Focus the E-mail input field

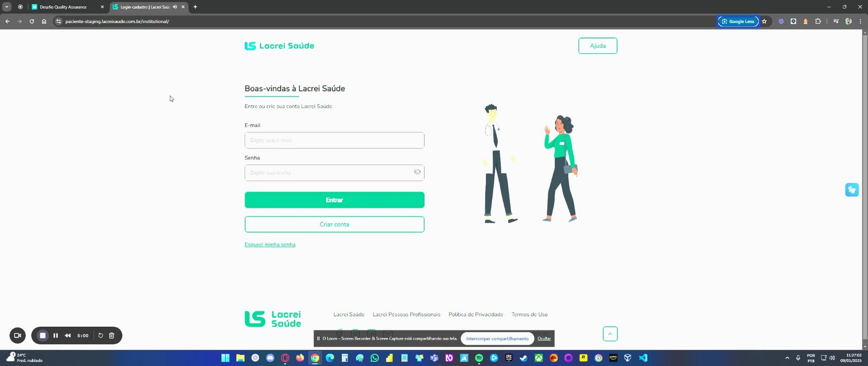point(334,140)
